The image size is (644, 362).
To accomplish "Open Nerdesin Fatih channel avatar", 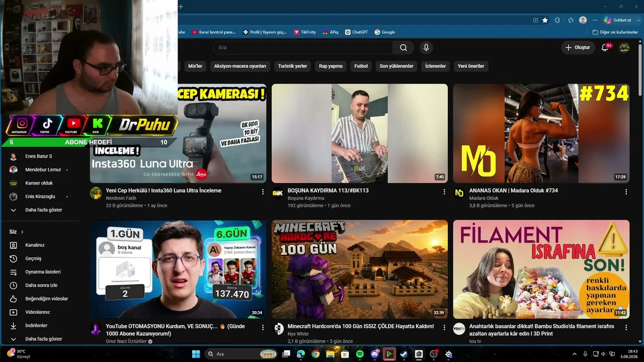I will coord(96,193).
